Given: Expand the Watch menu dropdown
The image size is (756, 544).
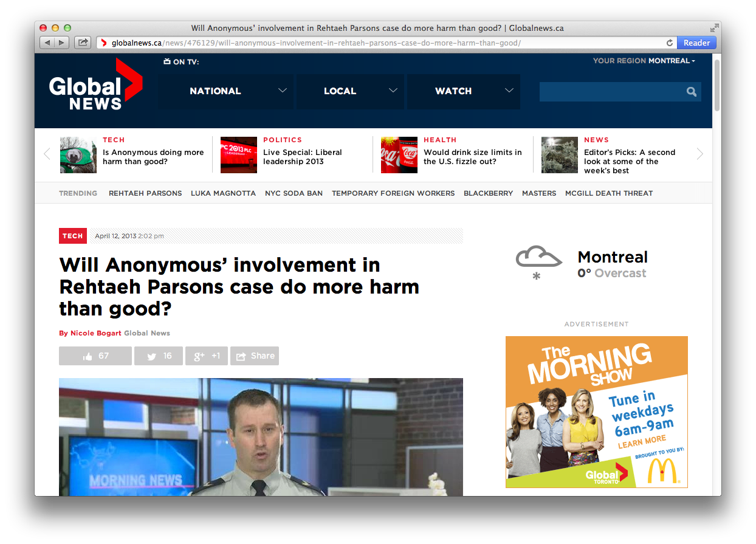Looking at the screenshot, I should point(464,91).
